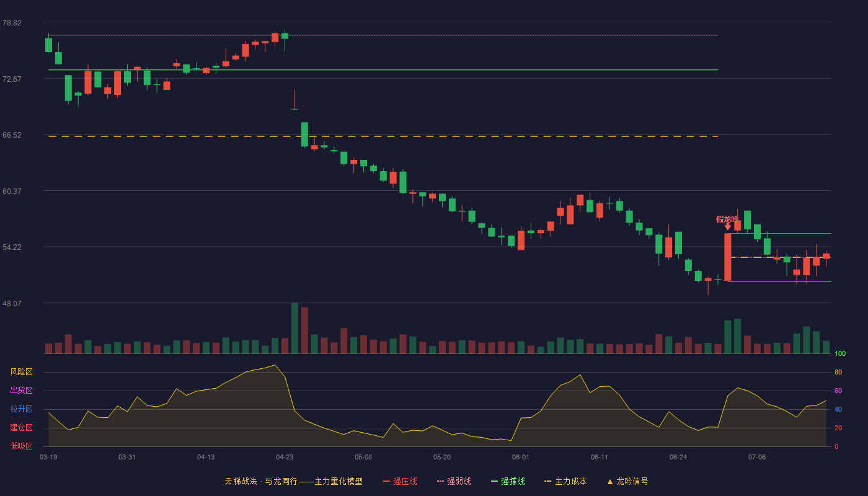Viewport: 868px width, 496px height.
Task: Select the 风险区 zone label
Action: (22, 372)
